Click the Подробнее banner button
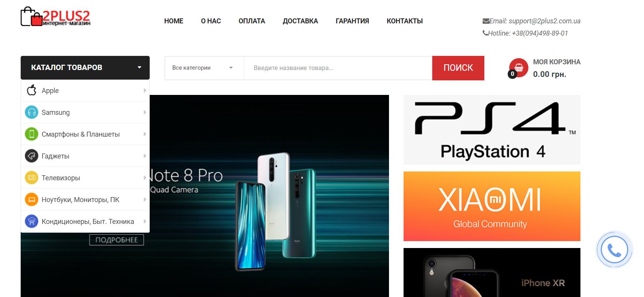Screen dimensions: 644x297 tap(116, 240)
